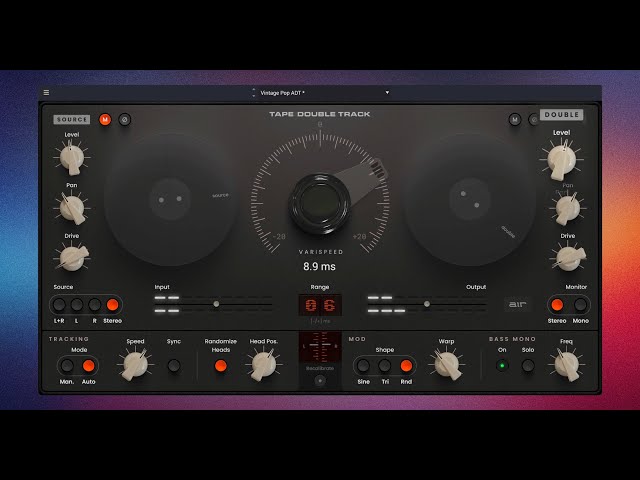Viewport: 640px width, 480px height.
Task: Select L source mode
Action: [77, 304]
